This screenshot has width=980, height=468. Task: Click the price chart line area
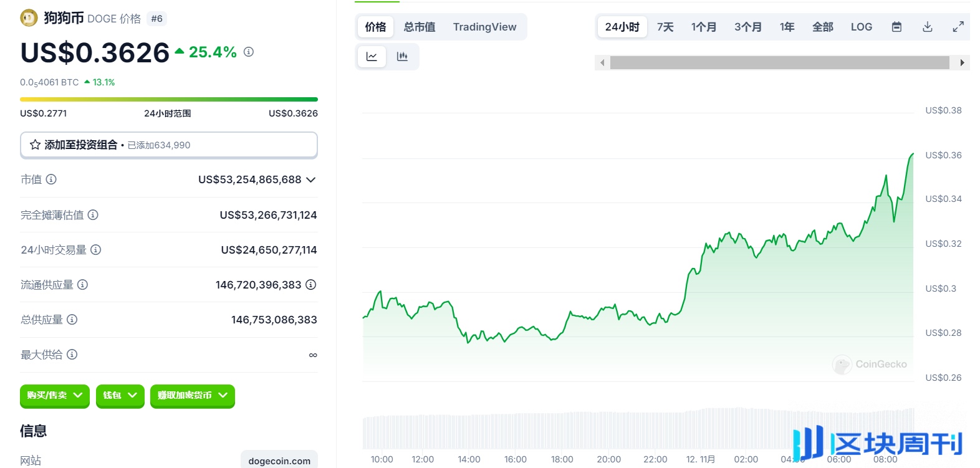[638, 268]
